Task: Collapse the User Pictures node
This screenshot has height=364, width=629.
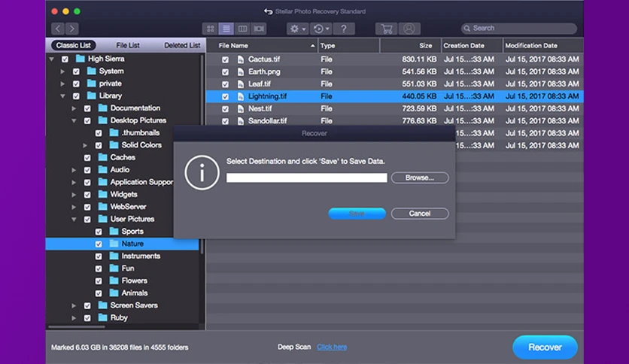Action: pos(74,220)
